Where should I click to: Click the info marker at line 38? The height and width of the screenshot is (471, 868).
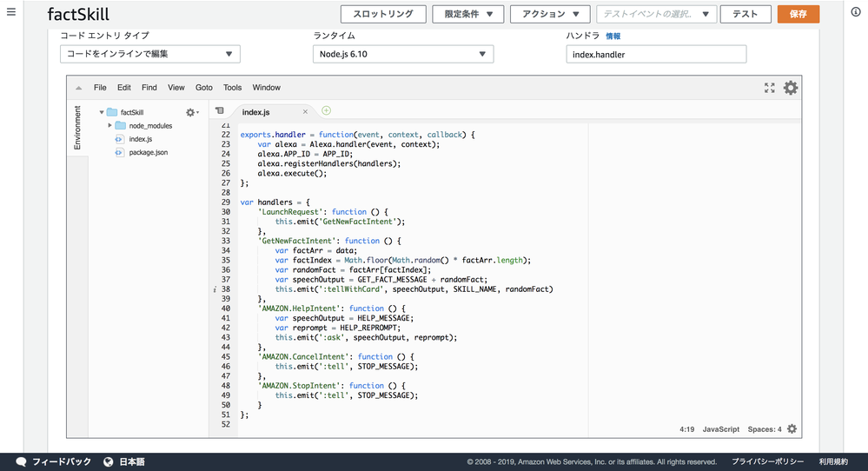pyautogui.click(x=215, y=289)
